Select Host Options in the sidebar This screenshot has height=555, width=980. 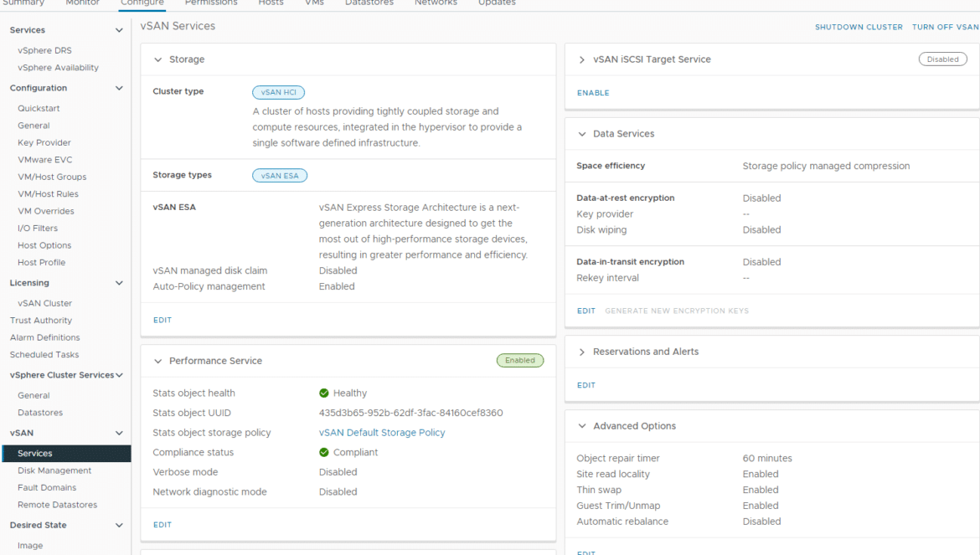pos(44,245)
